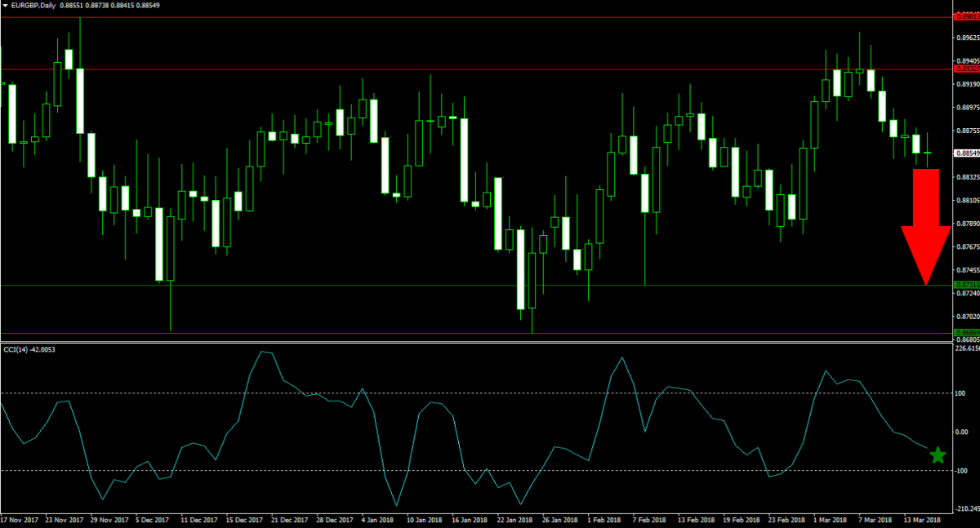Select the lowest green 0.8686 price tag
This screenshot has height=528, width=980.
point(966,333)
